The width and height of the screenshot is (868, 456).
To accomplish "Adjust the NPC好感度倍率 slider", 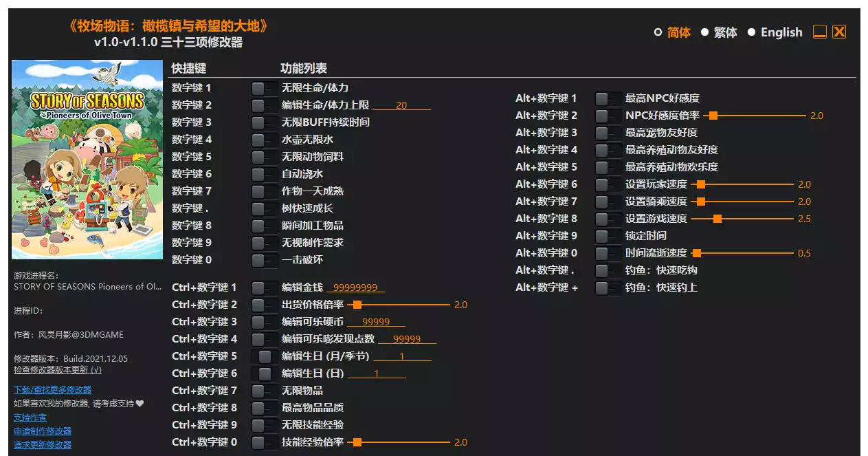I will (714, 116).
